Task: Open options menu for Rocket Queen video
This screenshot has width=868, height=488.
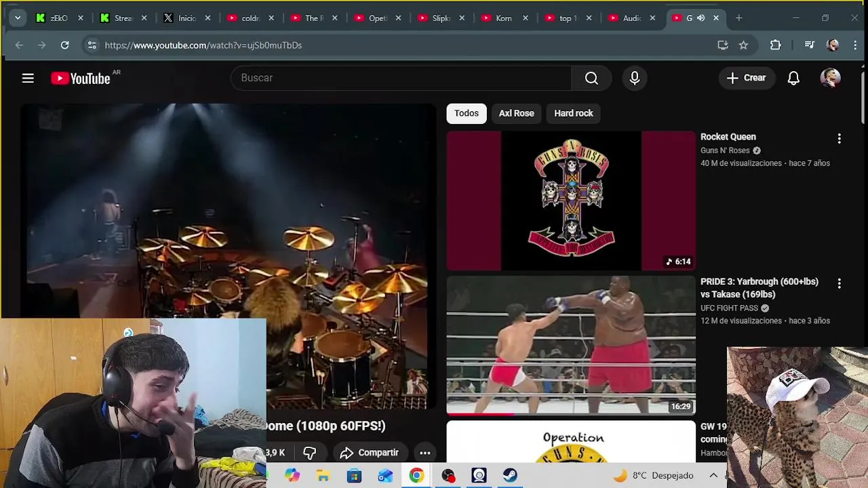Action: pos(839,138)
